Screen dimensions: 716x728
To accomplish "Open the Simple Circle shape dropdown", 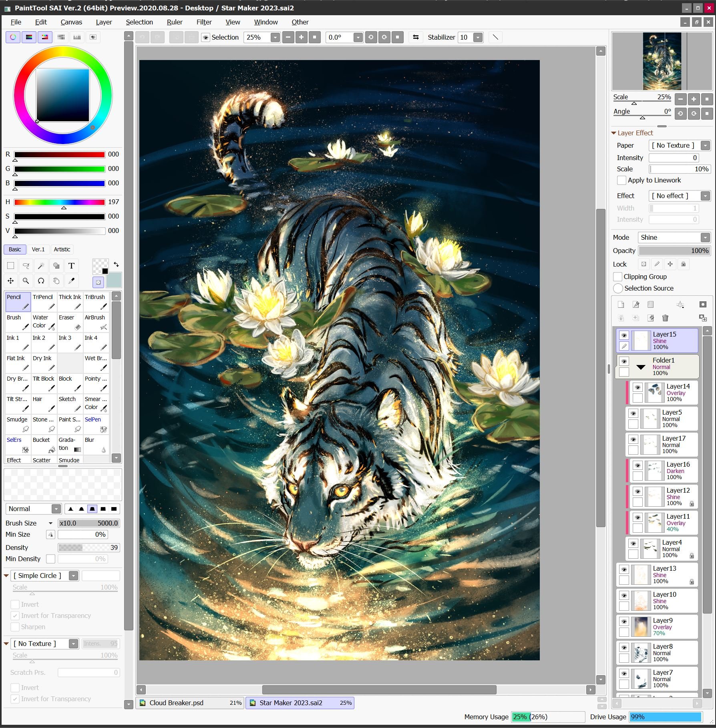I will [73, 576].
